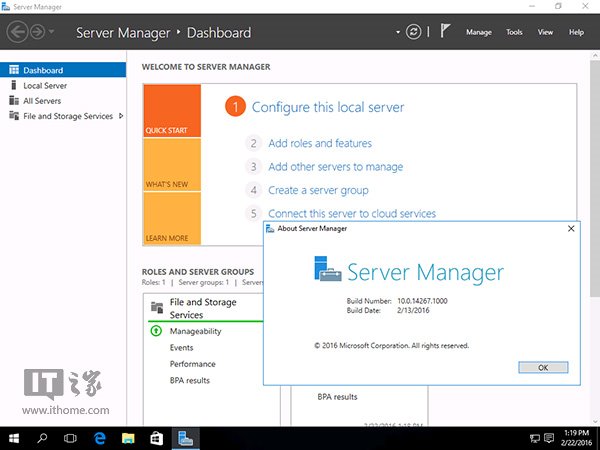The height and width of the screenshot is (450, 600).
Task: Go forward with the forward arrow
Action: pyautogui.click(x=38, y=32)
